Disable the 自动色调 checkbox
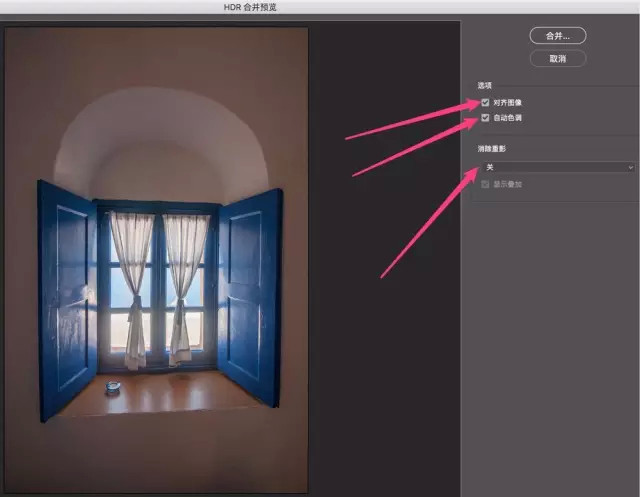This screenshot has width=640, height=497. pos(485,118)
